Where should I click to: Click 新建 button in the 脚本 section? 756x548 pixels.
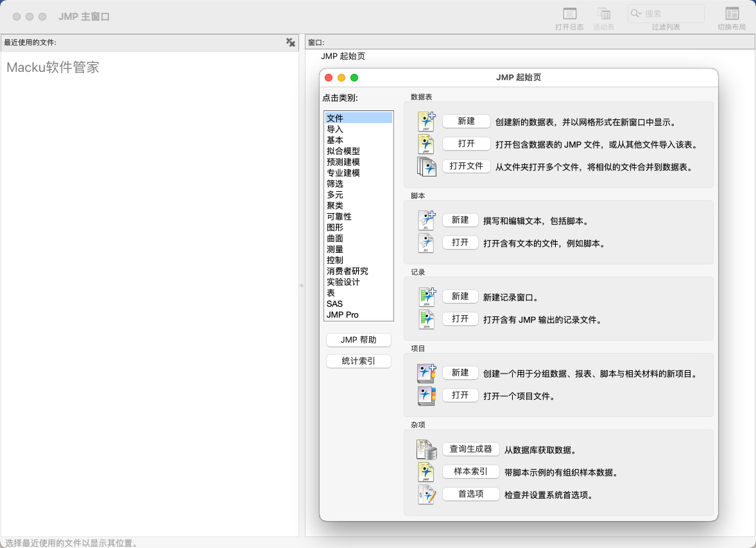460,220
